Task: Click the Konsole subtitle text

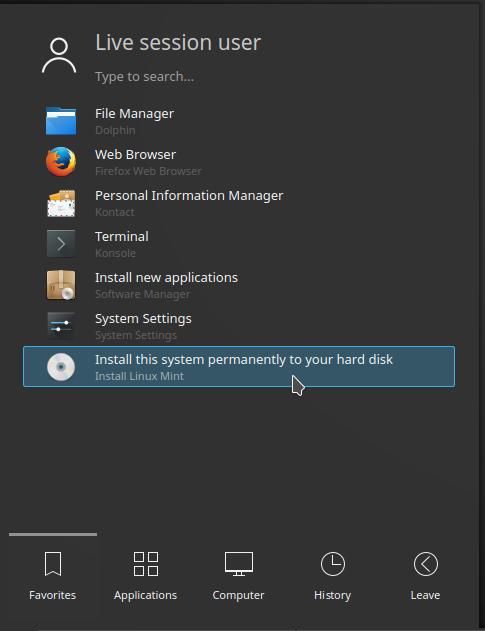Action: pyautogui.click(x=115, y=254)
